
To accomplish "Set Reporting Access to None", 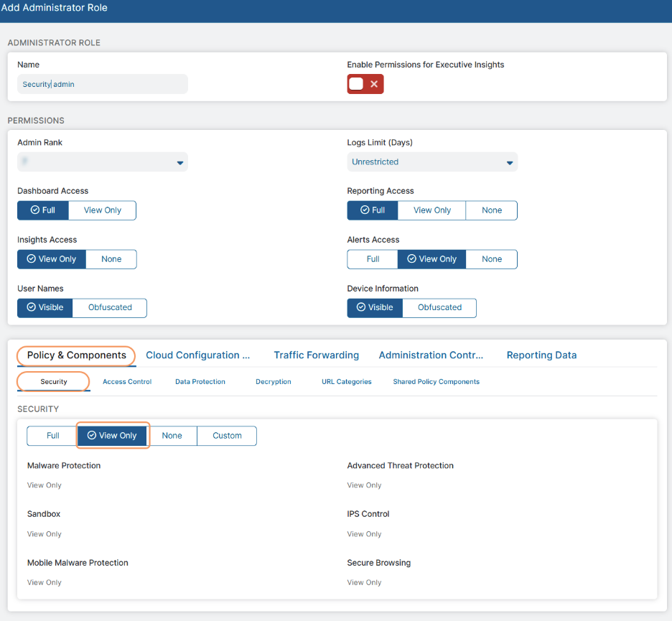I will pyautogui.click(x=492, y=210).
